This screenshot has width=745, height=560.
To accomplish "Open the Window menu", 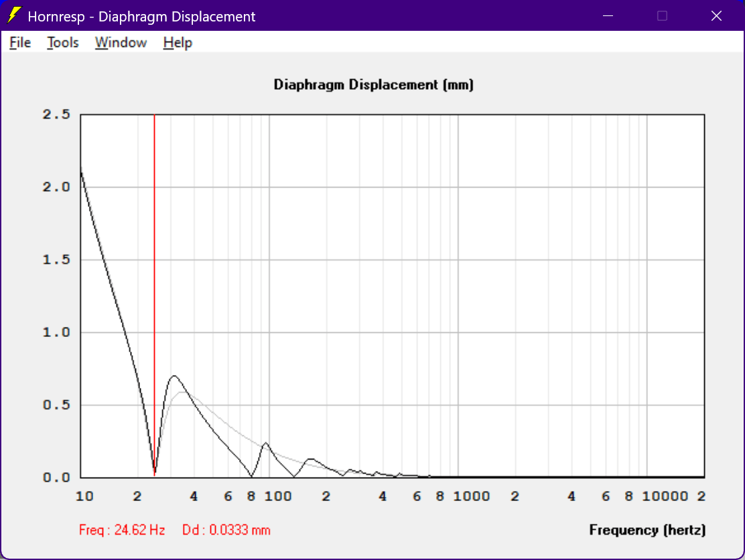I will click(x=121, y=43).
